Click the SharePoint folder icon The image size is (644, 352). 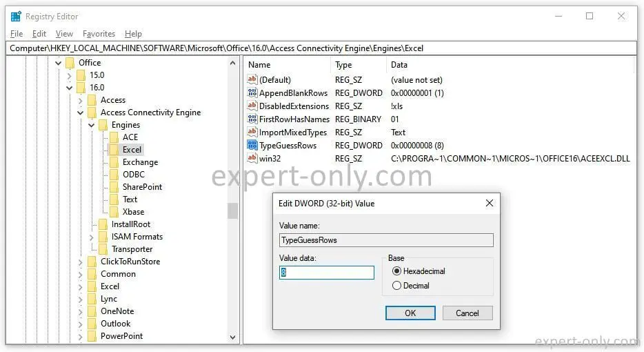(114, 186)
